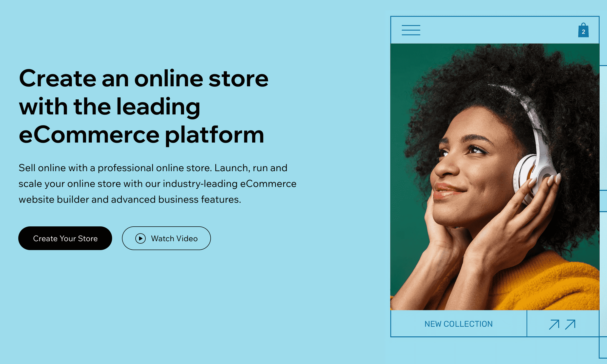Click the Create Your Store button
The height and width of the screenshot is (364, 607).
click(x=65, y=238)
